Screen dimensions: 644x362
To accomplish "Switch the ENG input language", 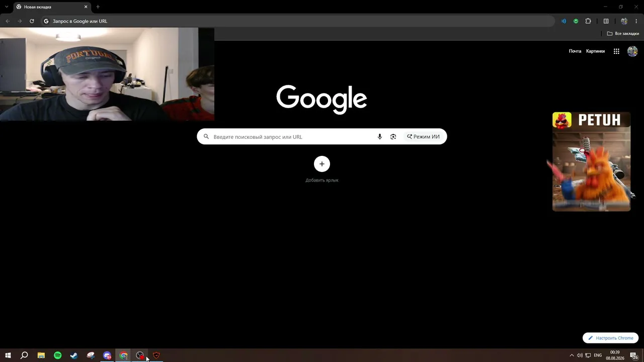I will click(x=598, y=355).
